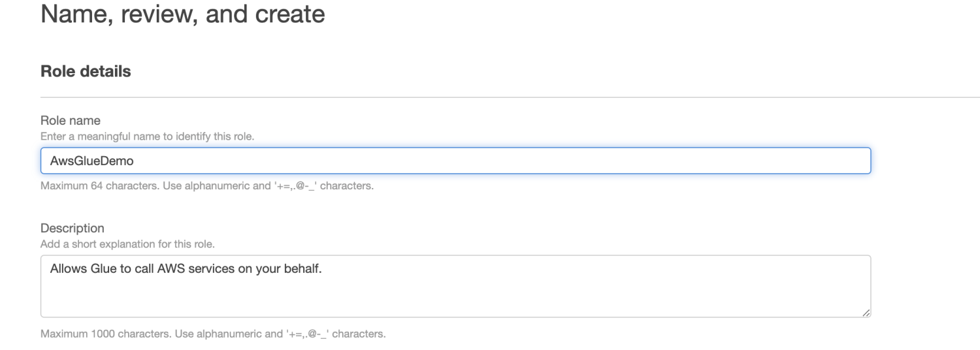
Task: Click the 'Allows Glue to call' description sentence
Action: tap(186, 268)
